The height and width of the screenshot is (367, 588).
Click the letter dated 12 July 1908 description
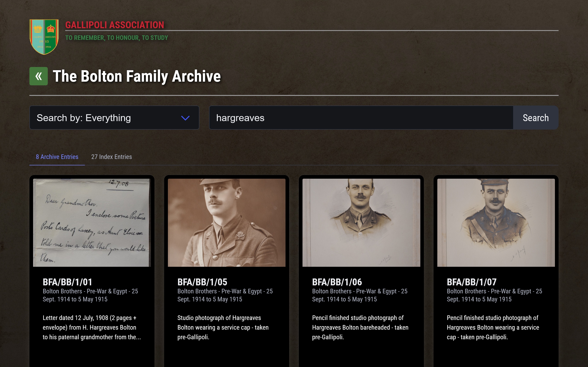[92, 328]
